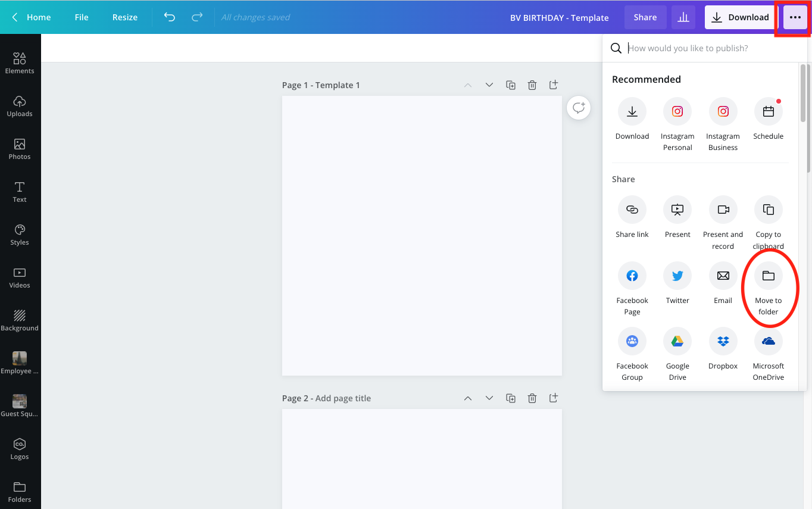The image size is (812, 509).
Task: Open the Elements sidebar panel
Action: pos(20,63)
